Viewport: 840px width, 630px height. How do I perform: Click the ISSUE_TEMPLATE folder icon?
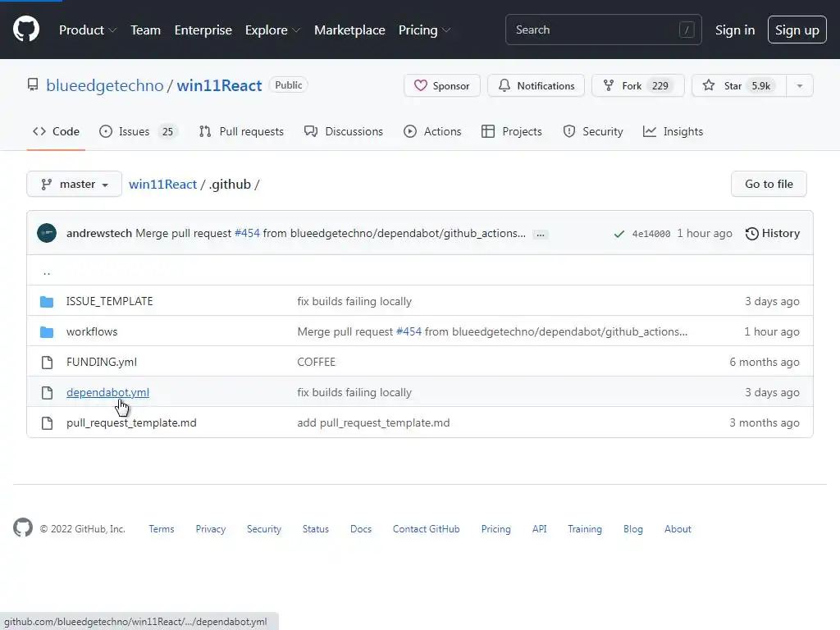(x=47, y=301)
